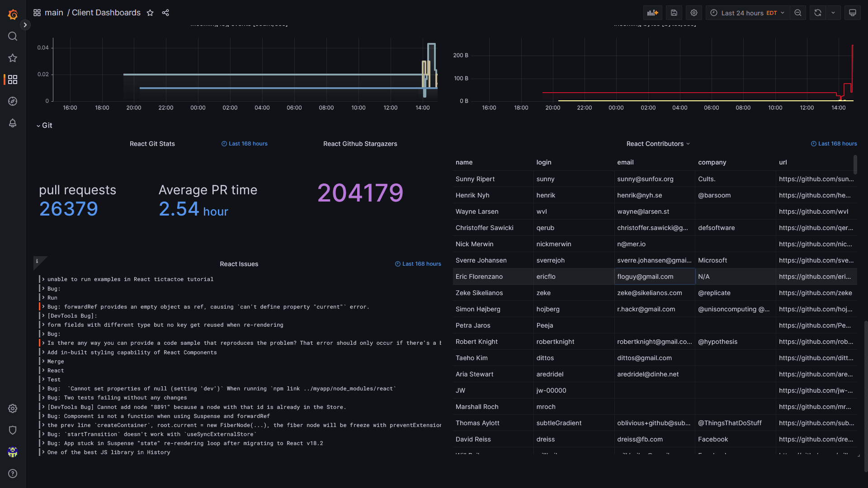This screenshot has width=868, height=488.
Task: Open the user avatar profile icon
Action: (x=13, y=452)
